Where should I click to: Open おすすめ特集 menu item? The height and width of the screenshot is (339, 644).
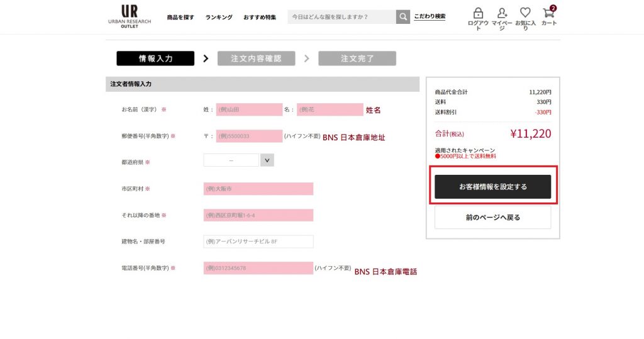pos(260,17)
